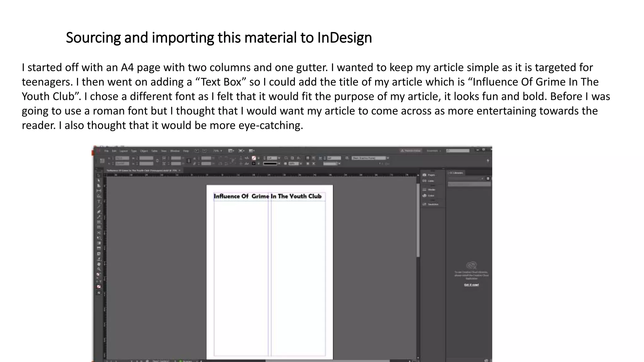Select the Gradient Feather tool
Image resolution: width=644 pixels, height=362 pixels.
coord(99,248)
